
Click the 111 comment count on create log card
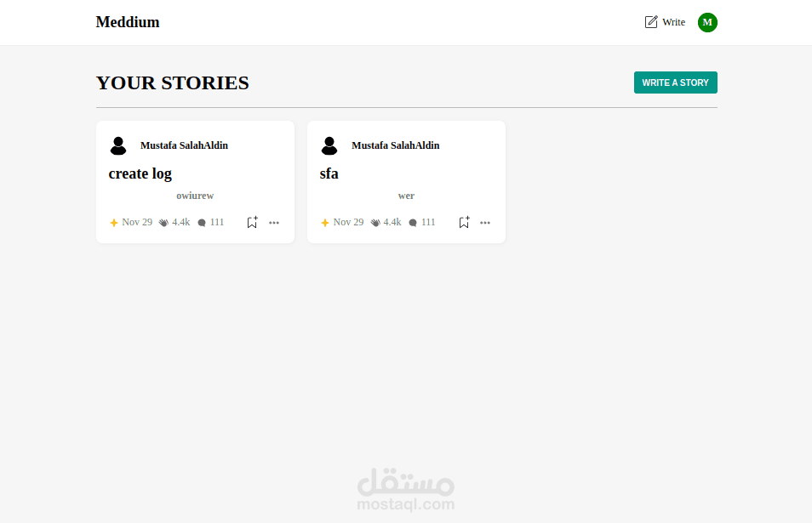217,222
